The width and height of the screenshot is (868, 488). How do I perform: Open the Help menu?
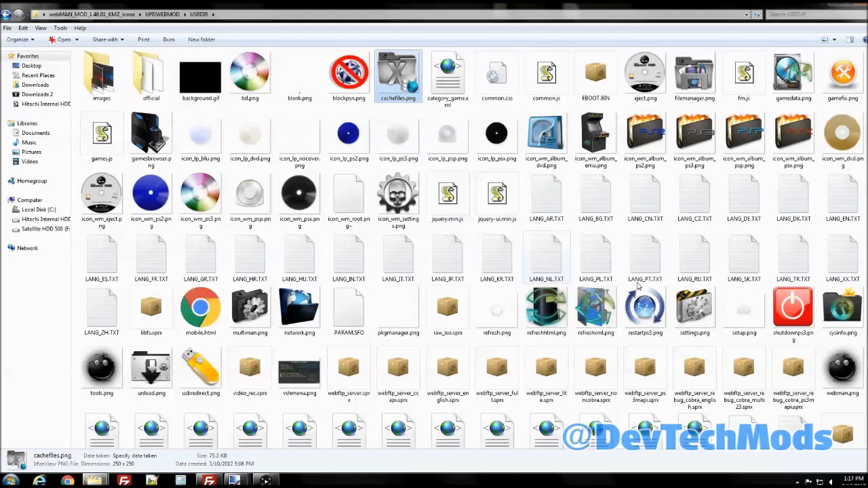[x=80, y=28]
